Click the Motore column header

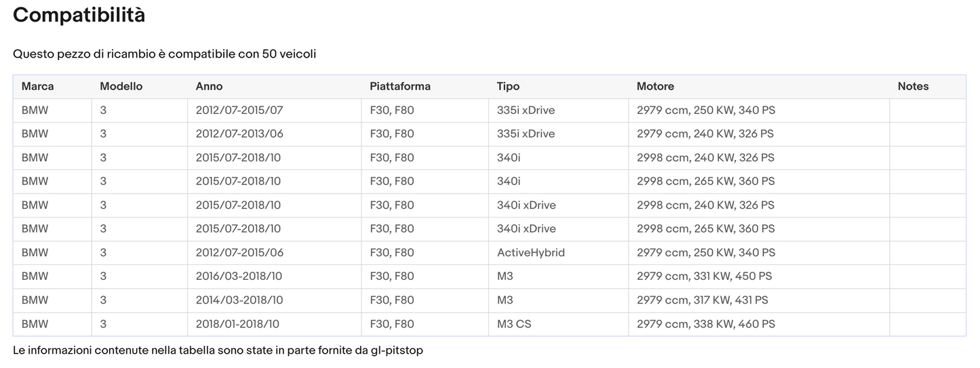click(x=655, y=87)
